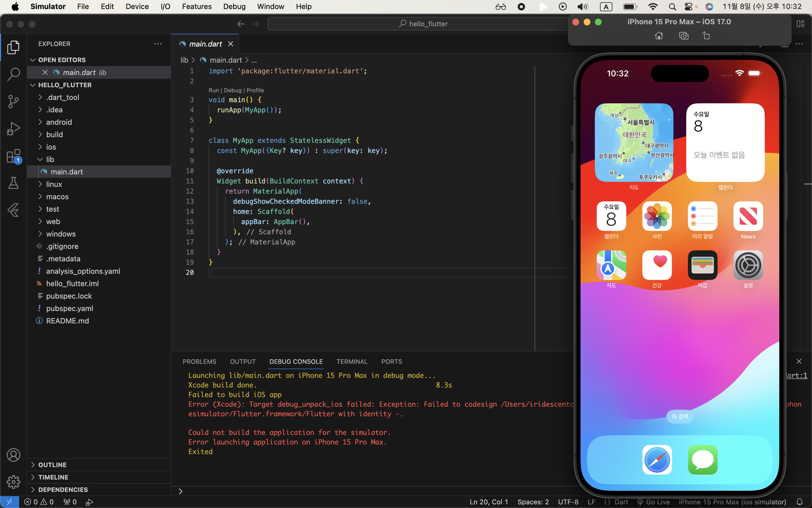Open the Explorer view in activity bar
Viewport: 812px width, 508px height.
pyautogui.click(x=14, y=47)
